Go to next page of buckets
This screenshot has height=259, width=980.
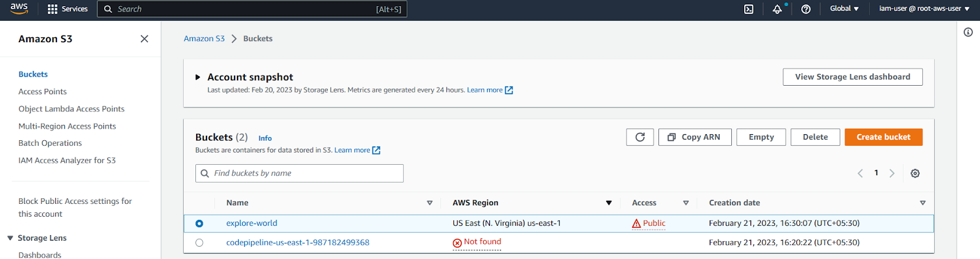pos(892,173)
